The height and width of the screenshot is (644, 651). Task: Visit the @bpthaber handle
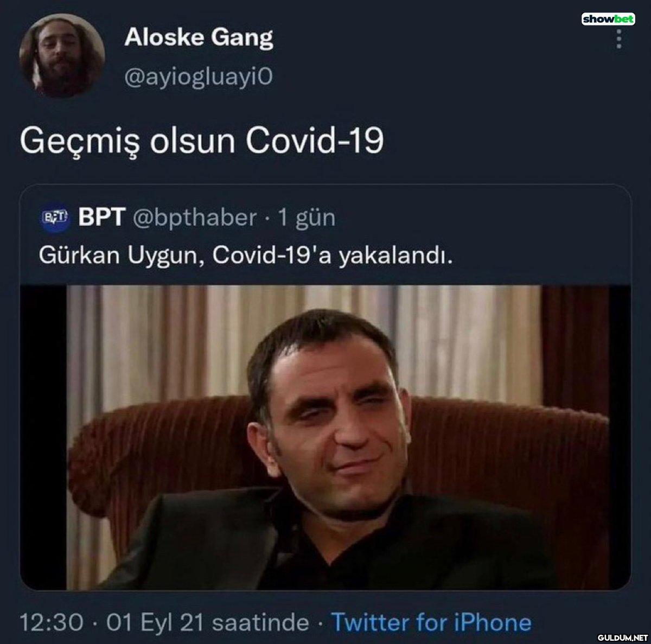coord(195,218)
